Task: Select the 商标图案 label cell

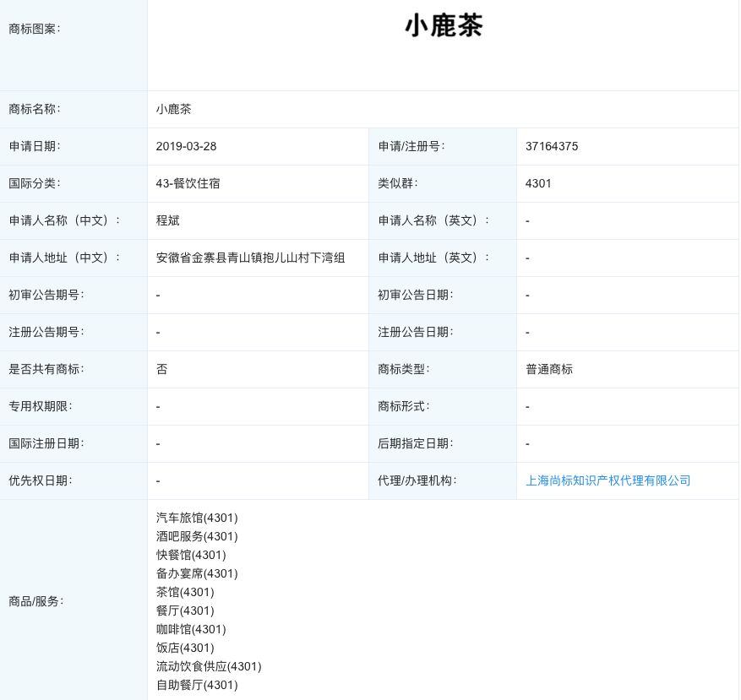Action: pos(34,28)
